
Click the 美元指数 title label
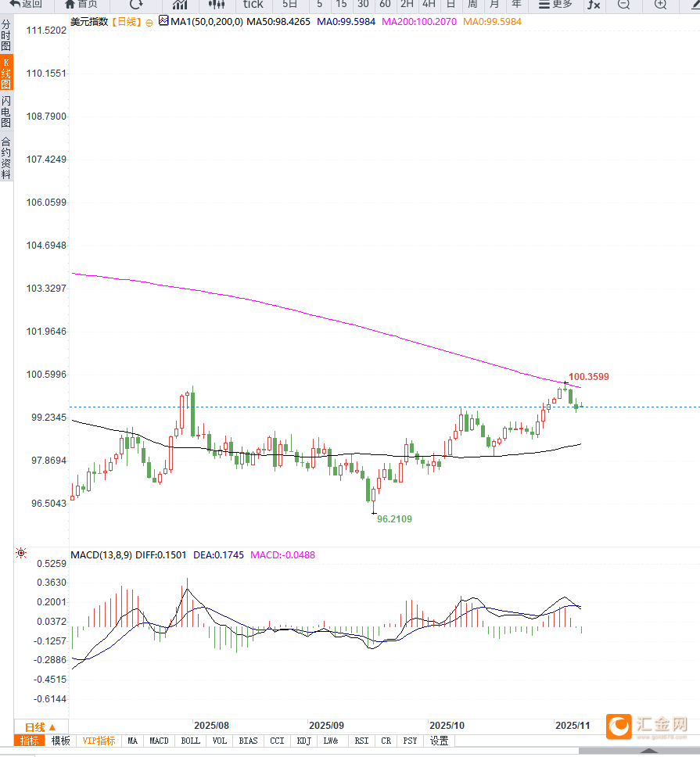point(89,22)
